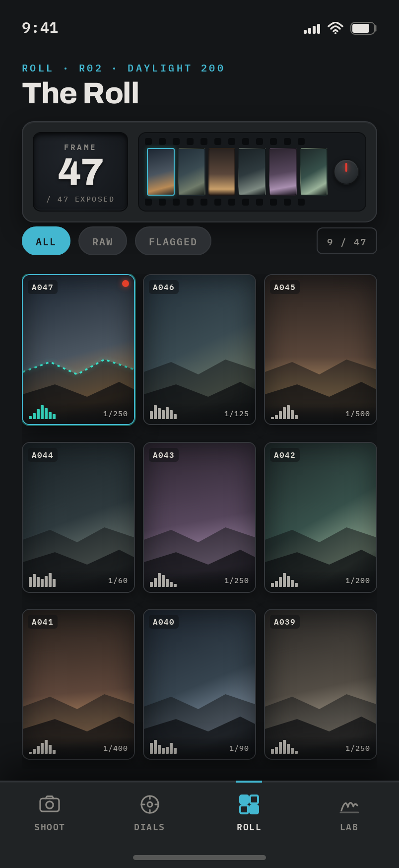
Task: Open photo card A043
Action: pos(199,517)
